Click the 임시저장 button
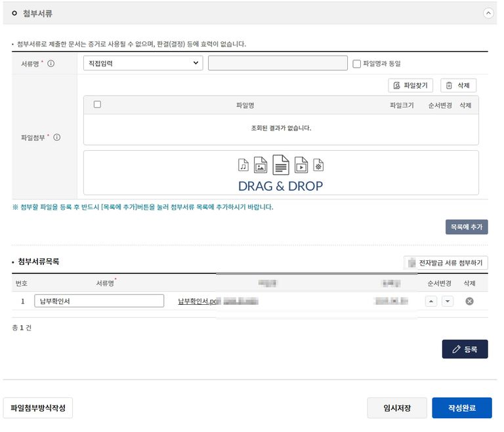Screen dimensions: 504x432 coord(397,408)
